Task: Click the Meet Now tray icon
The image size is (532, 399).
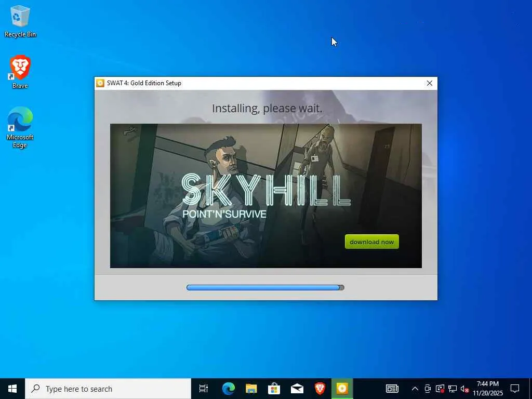Action: 428,389
